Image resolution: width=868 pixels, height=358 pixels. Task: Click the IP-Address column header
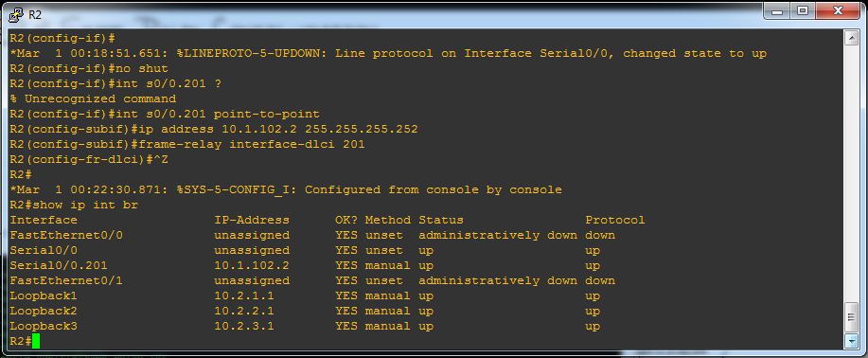pos(252,220)
